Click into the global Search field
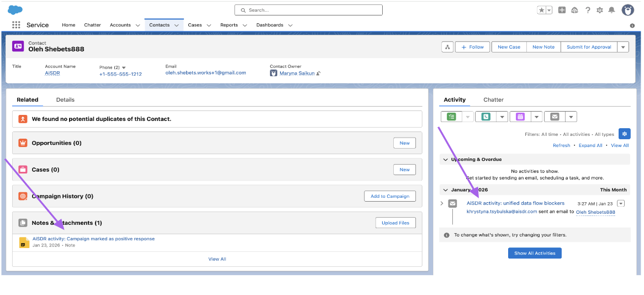644x295 pixels. pos(308,10)
